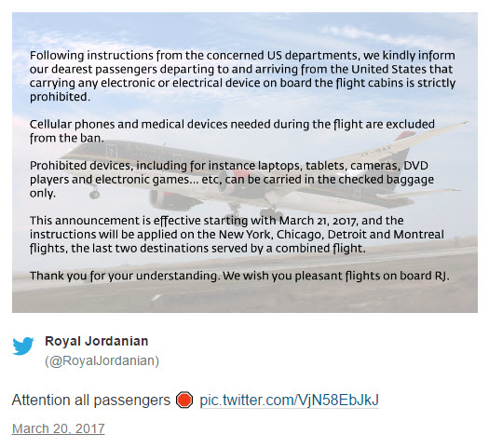Select the 'Attention all passengers' tweet text
489x448 pixels.
pyautogui.click(x=91, y=400)
